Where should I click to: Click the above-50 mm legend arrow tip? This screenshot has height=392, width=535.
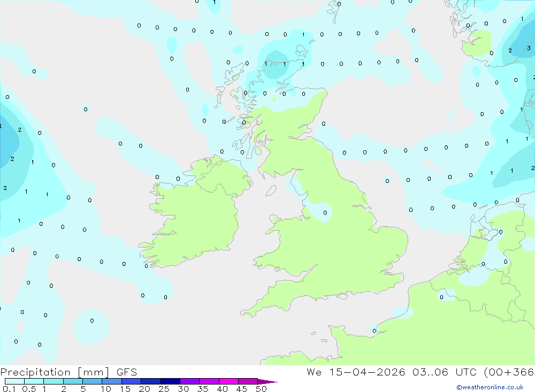267,382
